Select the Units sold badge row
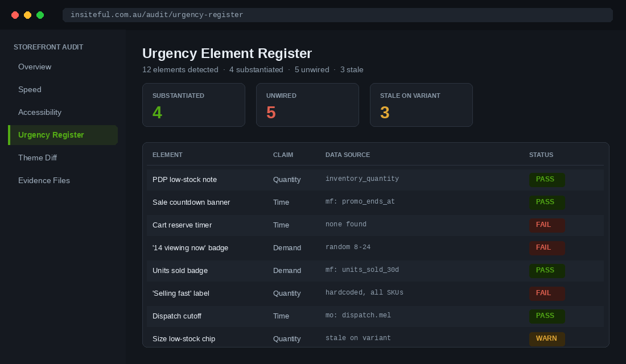Screen dimensions: 626x364 (375, 271)
